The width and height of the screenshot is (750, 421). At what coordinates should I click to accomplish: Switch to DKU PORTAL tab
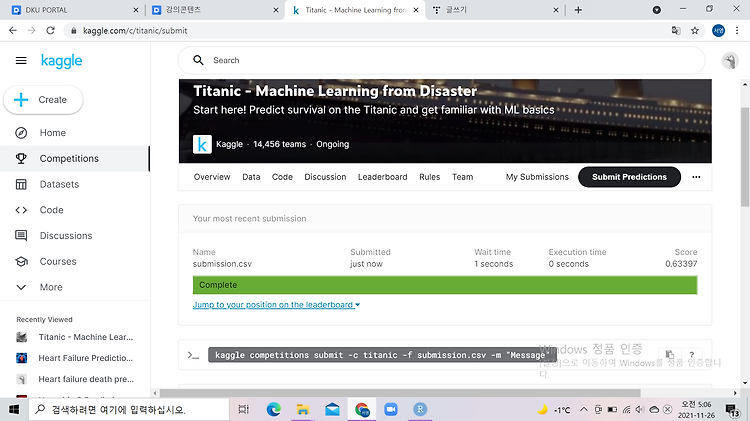point(74,10)
